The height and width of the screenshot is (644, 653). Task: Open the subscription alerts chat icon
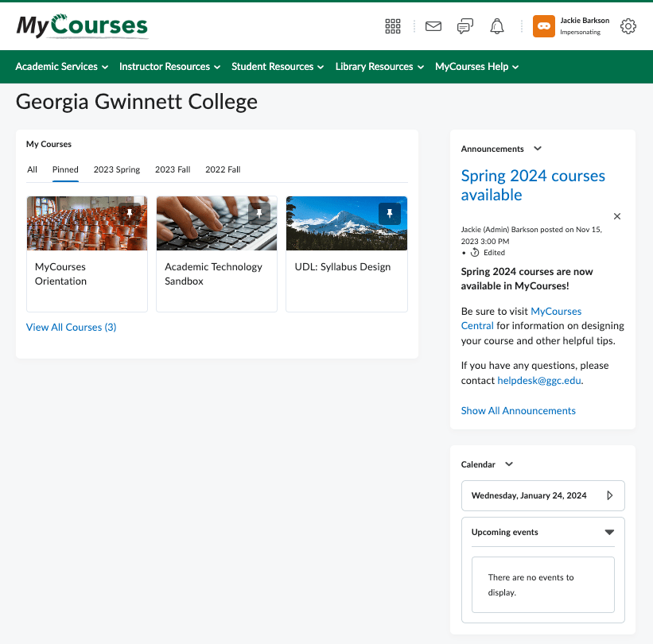(x=464, y=26)
